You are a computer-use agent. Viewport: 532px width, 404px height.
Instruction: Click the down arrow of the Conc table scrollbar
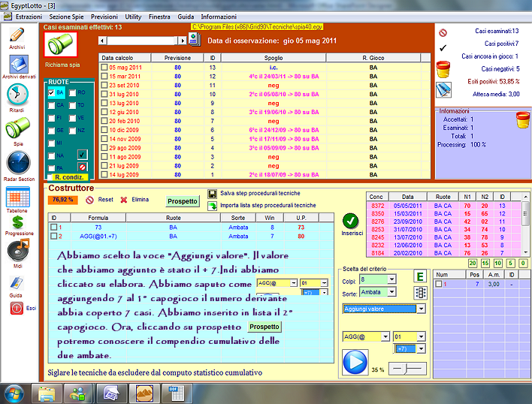coord(525,252)
